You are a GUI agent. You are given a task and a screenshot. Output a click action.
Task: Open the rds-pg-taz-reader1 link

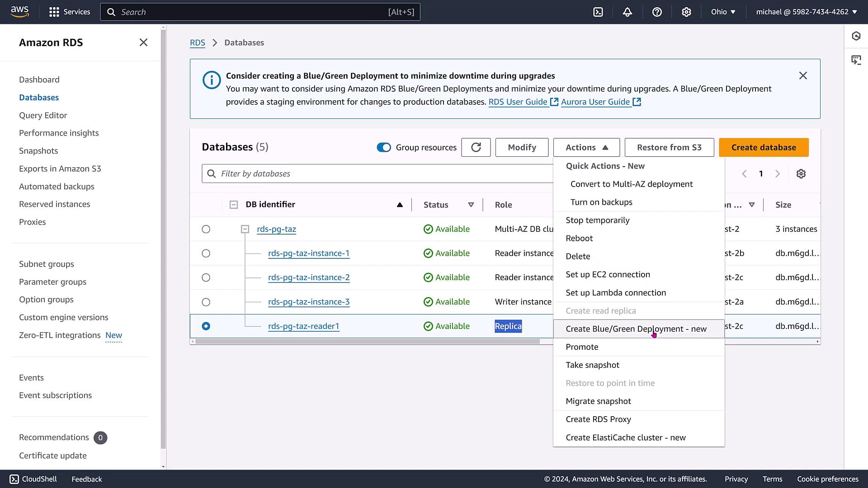pos(303,326)
